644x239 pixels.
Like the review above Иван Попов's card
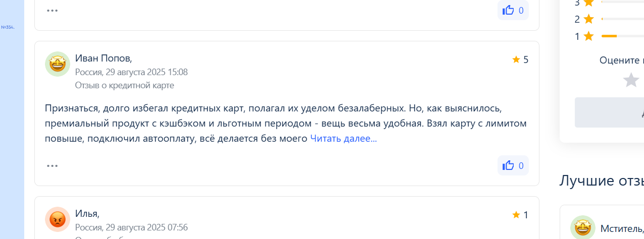coord(513,10)
